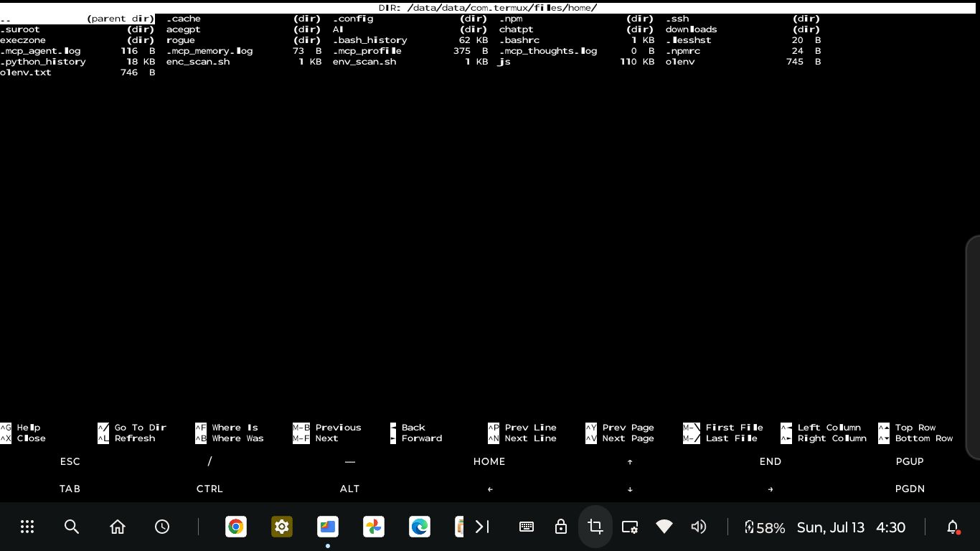This screenshot has width=980, height=551.
Task: Toggle the screen lock icon
Action: point(561,527)
